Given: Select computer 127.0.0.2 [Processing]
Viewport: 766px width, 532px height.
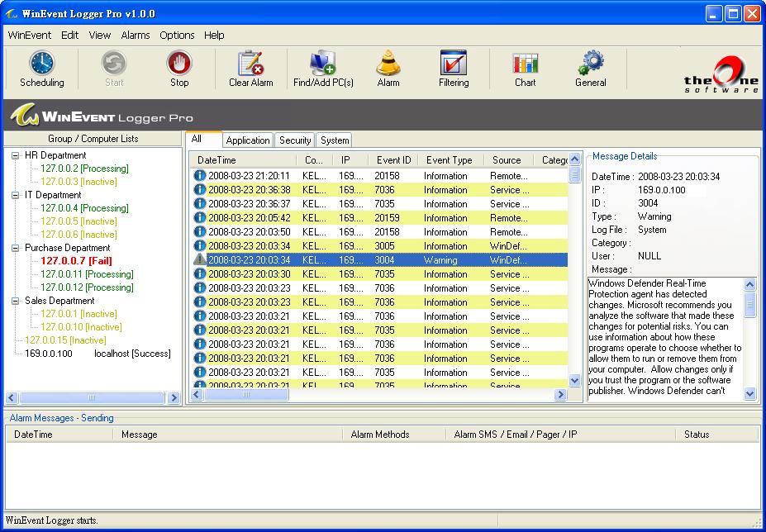Looking at the screenshot, I should [x=84, y=169].
